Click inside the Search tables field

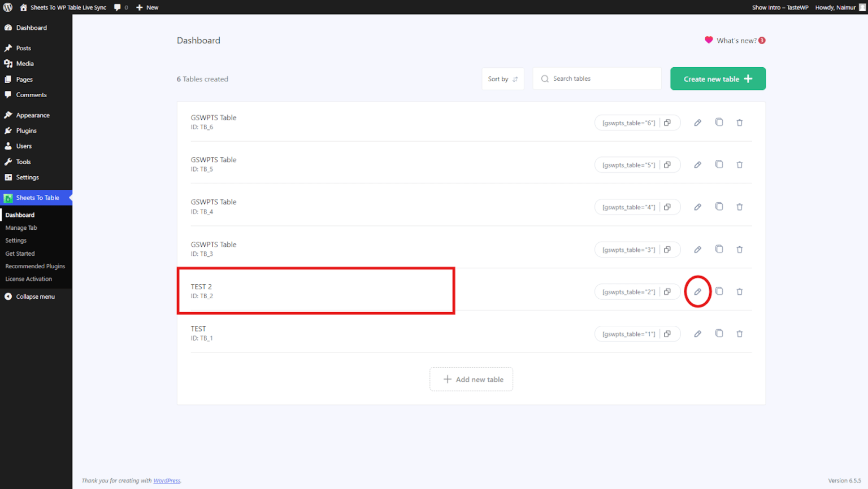coord(597,78)
